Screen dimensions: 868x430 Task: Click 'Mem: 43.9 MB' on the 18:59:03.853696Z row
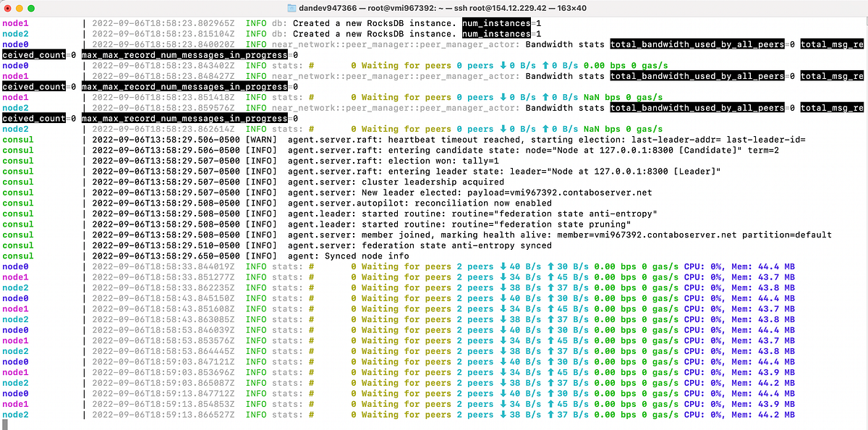point(763,372)
